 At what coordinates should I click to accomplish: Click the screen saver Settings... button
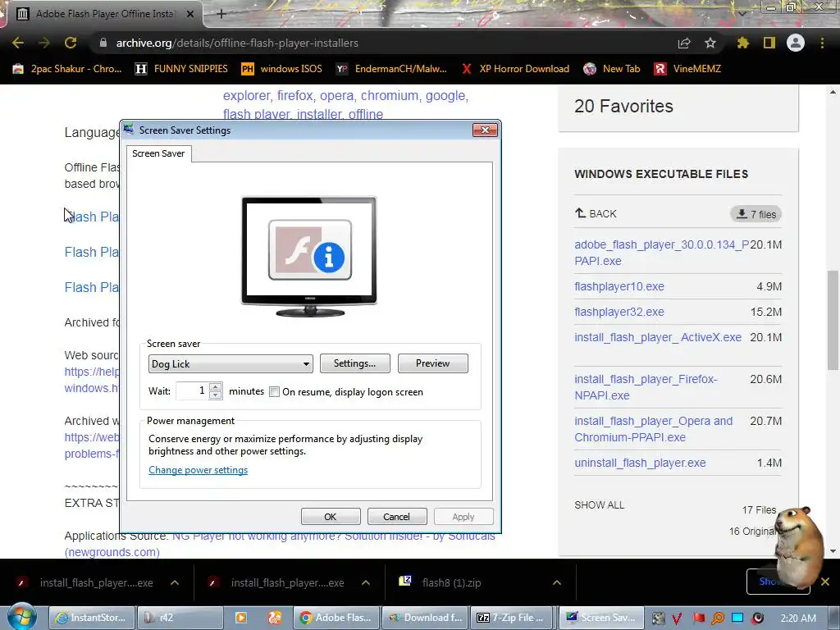coord(354,363)
